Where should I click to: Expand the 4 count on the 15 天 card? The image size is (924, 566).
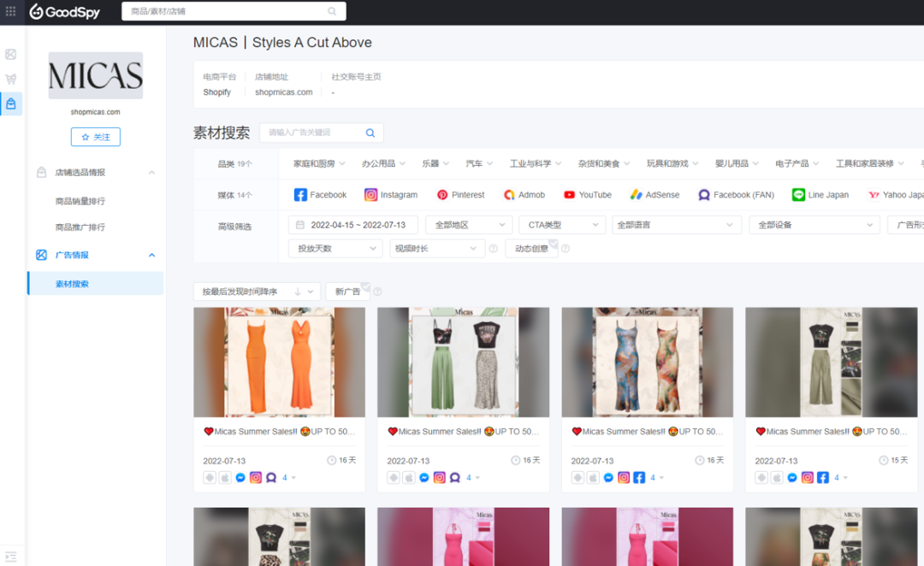(840, 478)
